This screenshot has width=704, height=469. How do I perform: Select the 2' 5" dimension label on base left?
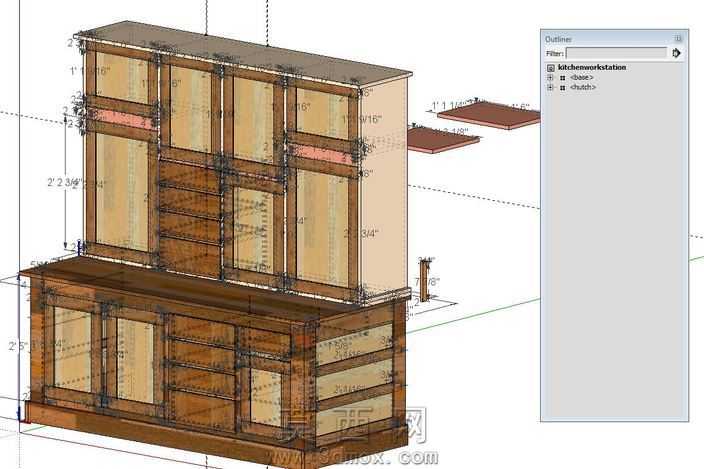tap(18, 346)
